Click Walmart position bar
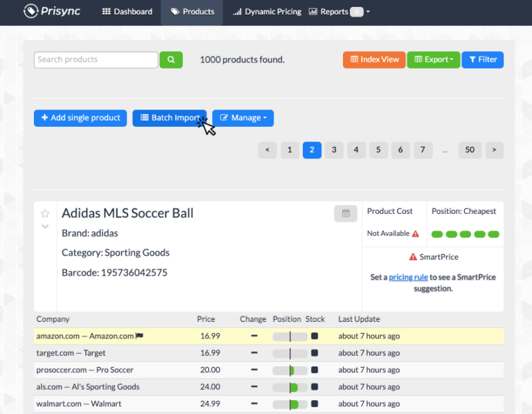Viewport: 532px width, 414px height. tap(290, 404)
